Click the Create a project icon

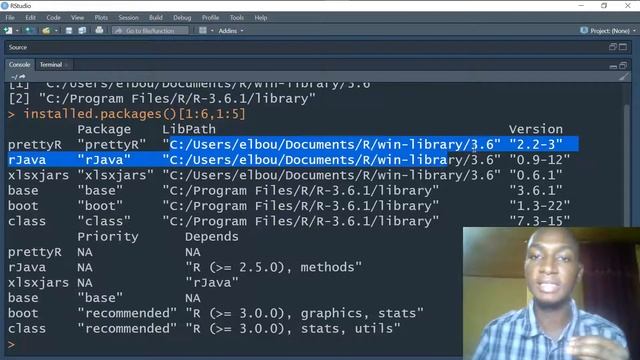(x=29, y=31)
